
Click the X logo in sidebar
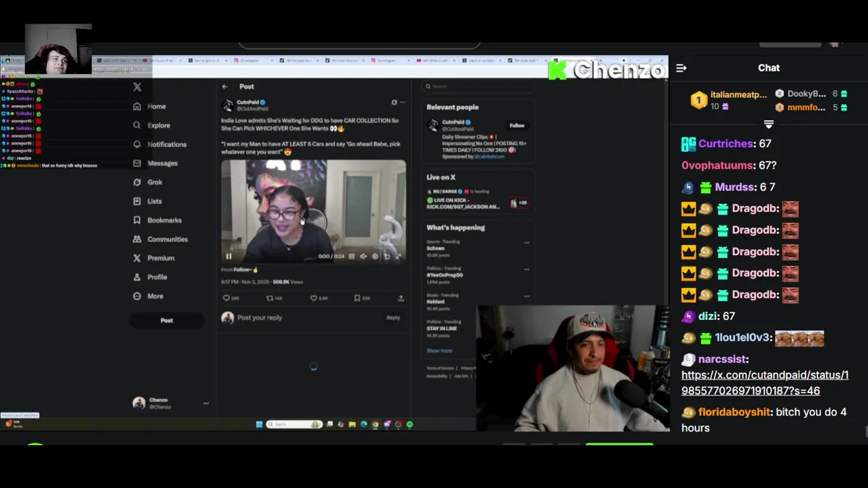(x=137, y=87)
